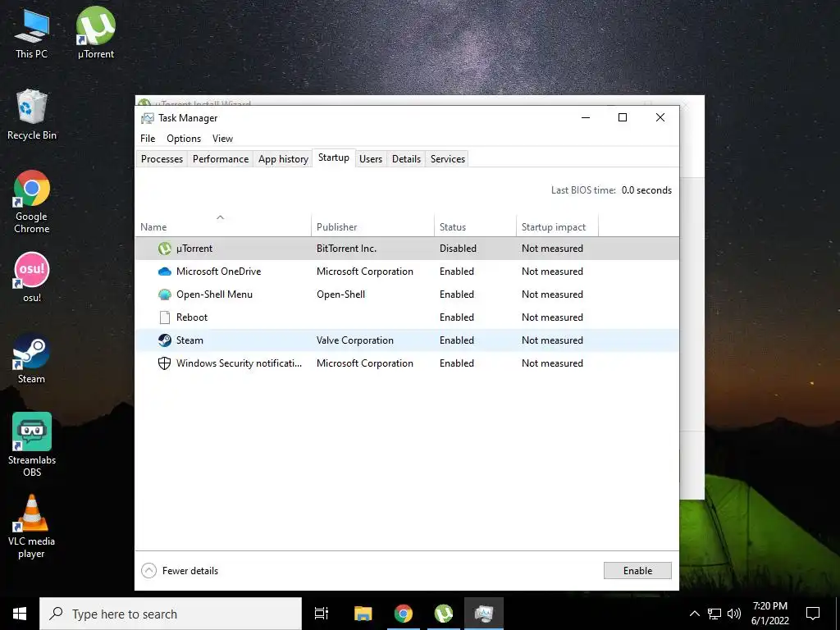
Task: Open the notification center icon
Action: (813, 614)
